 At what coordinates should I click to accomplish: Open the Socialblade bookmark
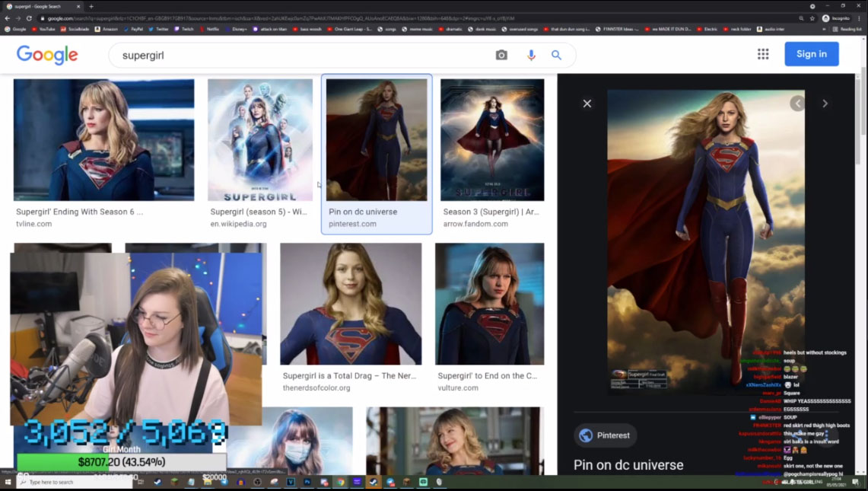75,29
